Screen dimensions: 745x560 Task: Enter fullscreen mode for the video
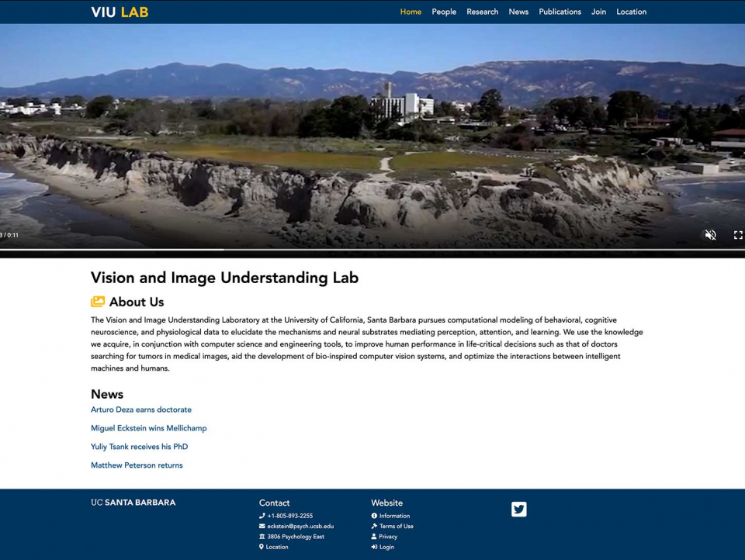(738, 235)
